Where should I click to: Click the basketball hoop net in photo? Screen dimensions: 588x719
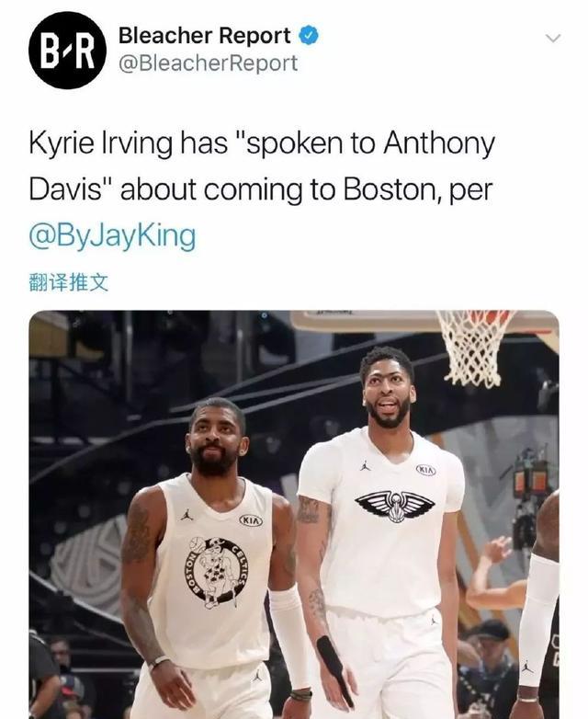(x=475, y=348)
